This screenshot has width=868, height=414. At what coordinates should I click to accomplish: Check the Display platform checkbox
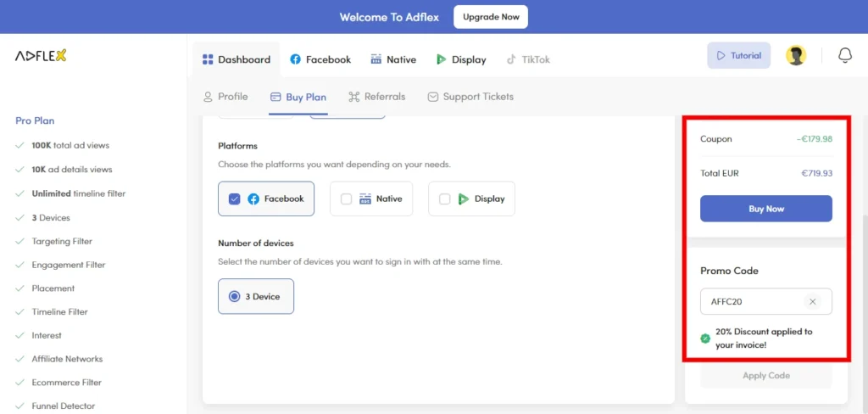click(x=444, y=199)
